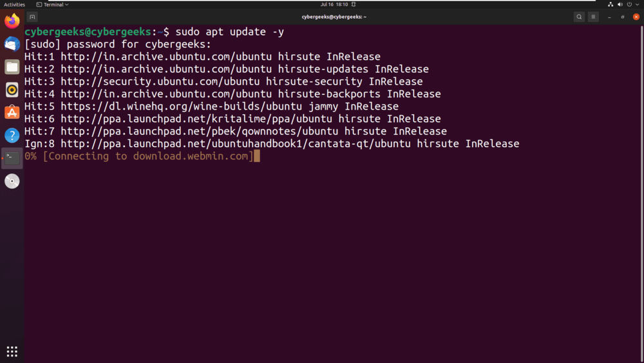Open the Terminal app menu in top bar
This screenshot has width=644, height=363.
pyautogui.click(x=53, y=5)
